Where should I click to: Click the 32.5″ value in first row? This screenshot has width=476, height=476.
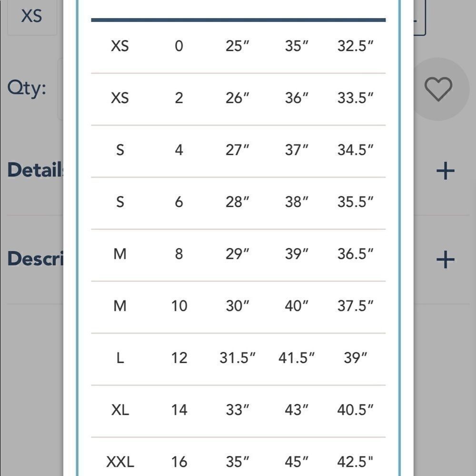355,46
